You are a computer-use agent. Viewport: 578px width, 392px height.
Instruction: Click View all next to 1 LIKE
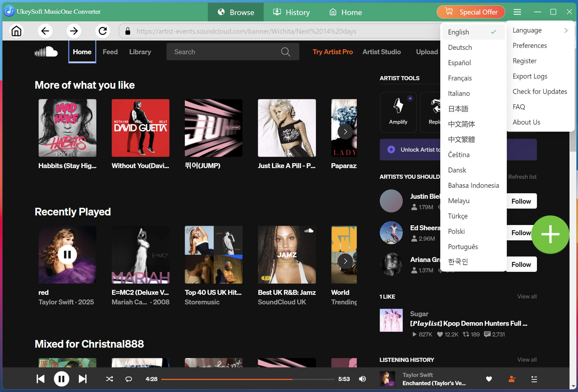click(x=527, y=296)
